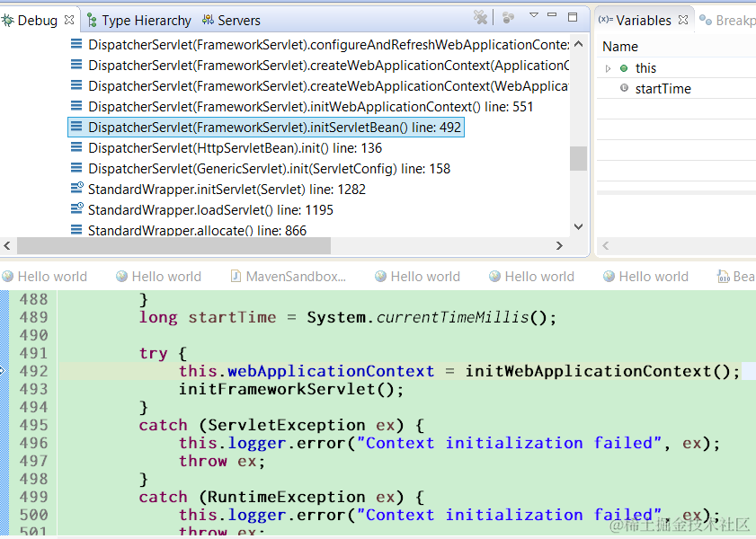Click stack frame icon beside HttpServletBean.init()
The width and height of the screenshot is (756, 539).
point(76,147)
